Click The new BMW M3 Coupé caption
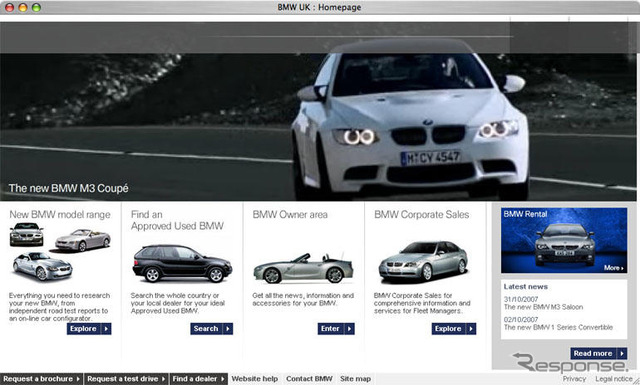The height and width of the screenshot is (385, 640). [x=69, y=188]
